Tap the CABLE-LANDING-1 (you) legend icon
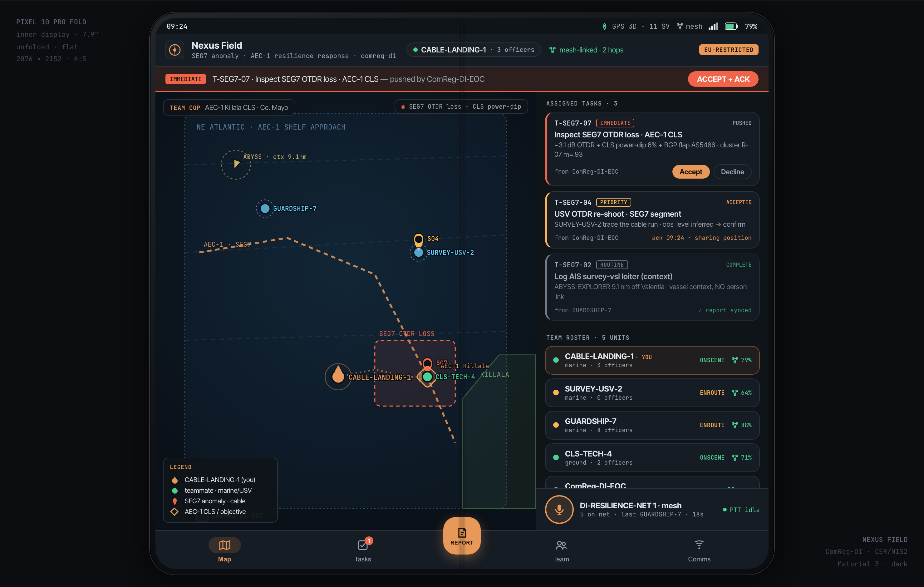Viewport: 924px width, 587px height. [x=174, y=480]
